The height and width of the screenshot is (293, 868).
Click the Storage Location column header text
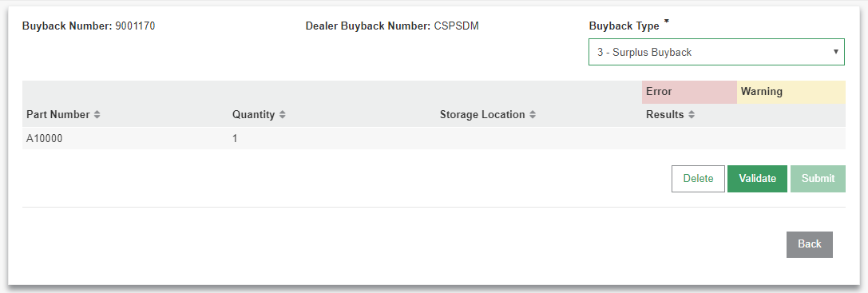(482, 115)
